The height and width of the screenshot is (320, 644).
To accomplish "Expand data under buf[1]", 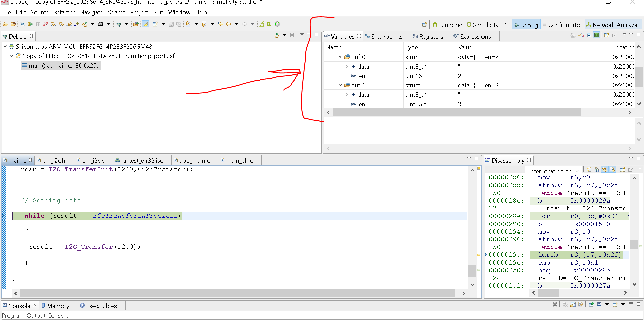I will point(347,95).
